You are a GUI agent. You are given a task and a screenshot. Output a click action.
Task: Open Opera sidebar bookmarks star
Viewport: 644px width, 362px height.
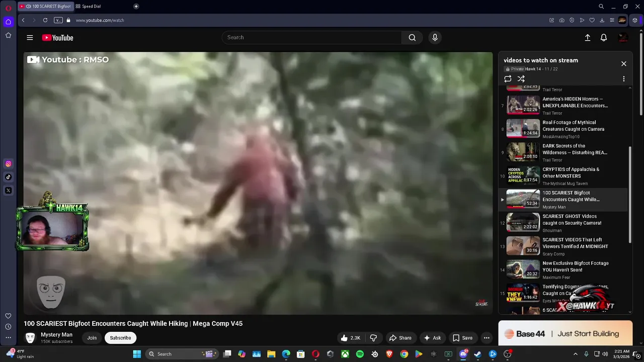click(8, 35)
